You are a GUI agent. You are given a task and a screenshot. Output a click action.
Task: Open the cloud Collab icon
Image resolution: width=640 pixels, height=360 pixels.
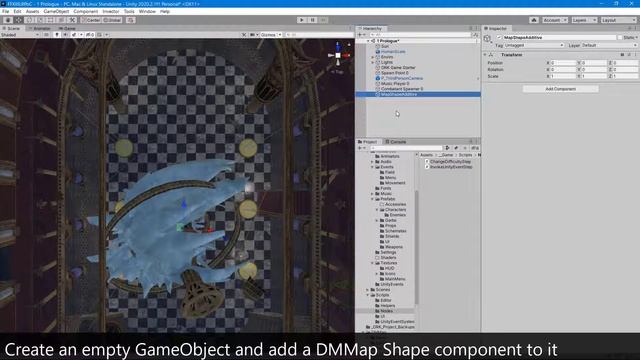click(x=534, y=20)
